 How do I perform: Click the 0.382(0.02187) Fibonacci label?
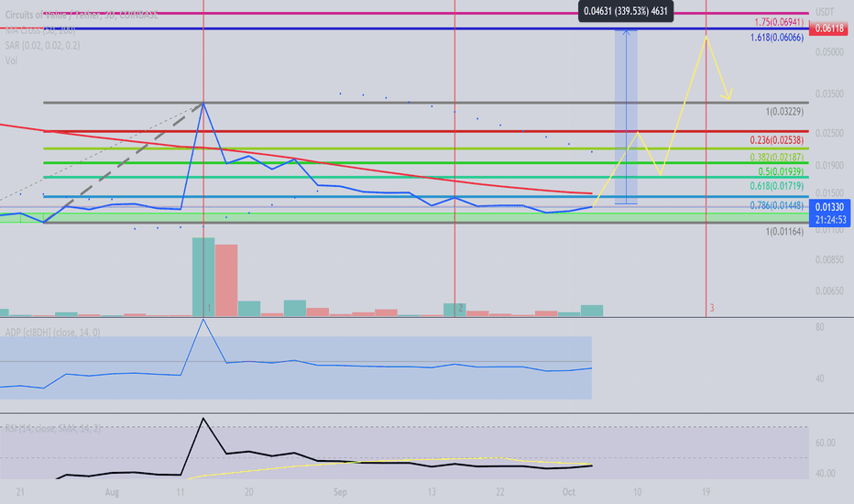click(777, 158)
